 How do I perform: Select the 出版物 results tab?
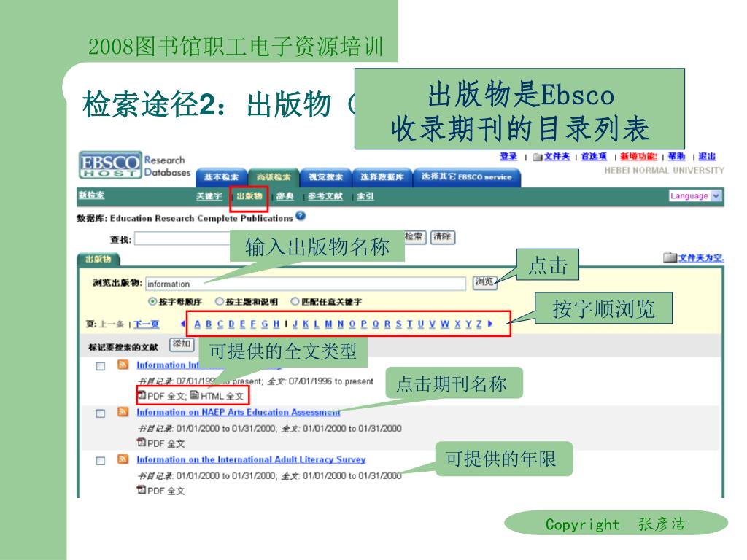pyautogui.click(x=98, y=260)
